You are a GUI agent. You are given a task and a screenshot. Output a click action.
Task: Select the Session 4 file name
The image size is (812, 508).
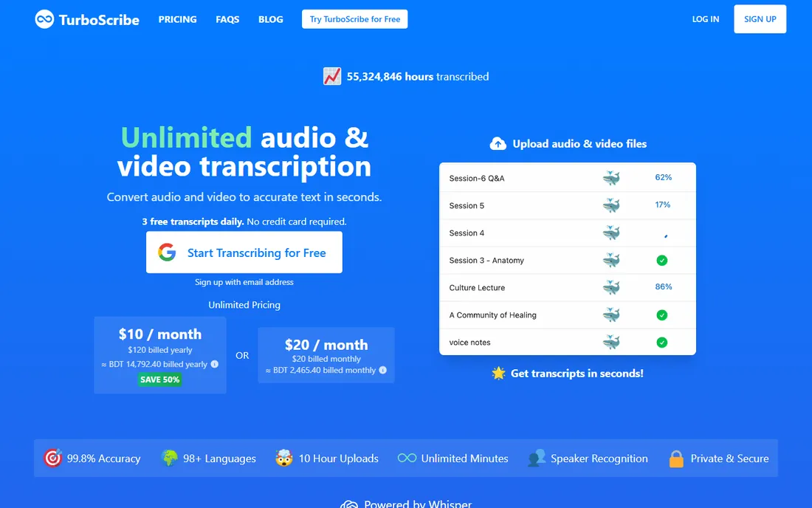point(467,233)
